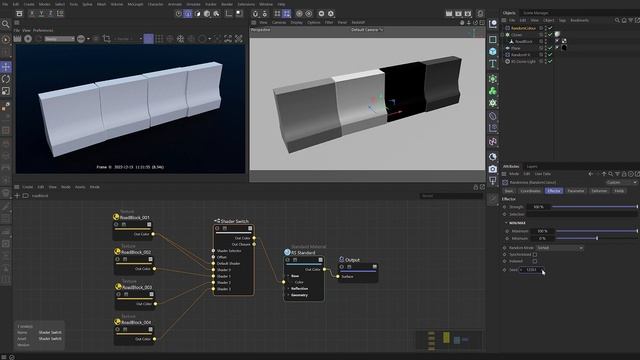This screenshot has width=640, height=360.
Task: Add a Light object from palette
Action: (493, 180)
